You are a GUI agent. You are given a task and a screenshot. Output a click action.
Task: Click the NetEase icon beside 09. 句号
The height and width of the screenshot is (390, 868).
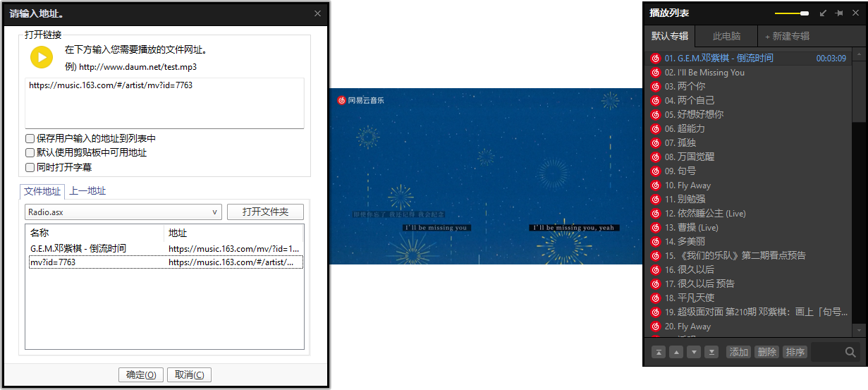tap(655, 171)
